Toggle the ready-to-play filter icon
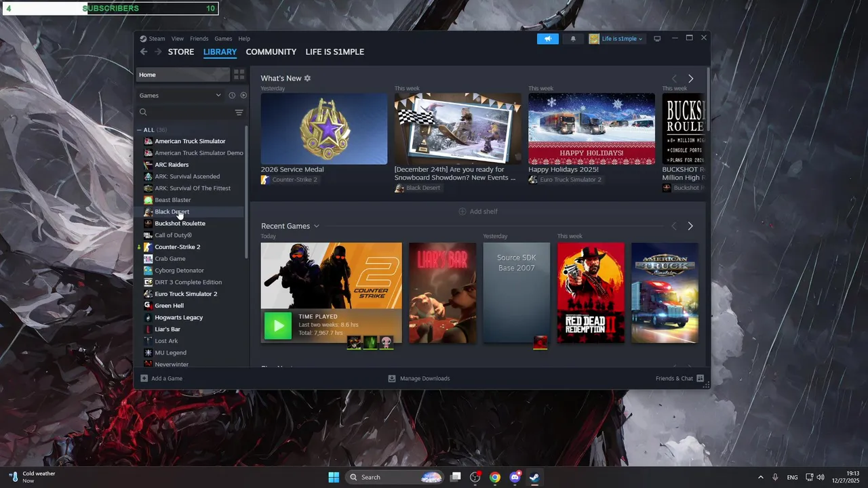Image resolution: width=868 pixels, height=488 pixels. 243,96
